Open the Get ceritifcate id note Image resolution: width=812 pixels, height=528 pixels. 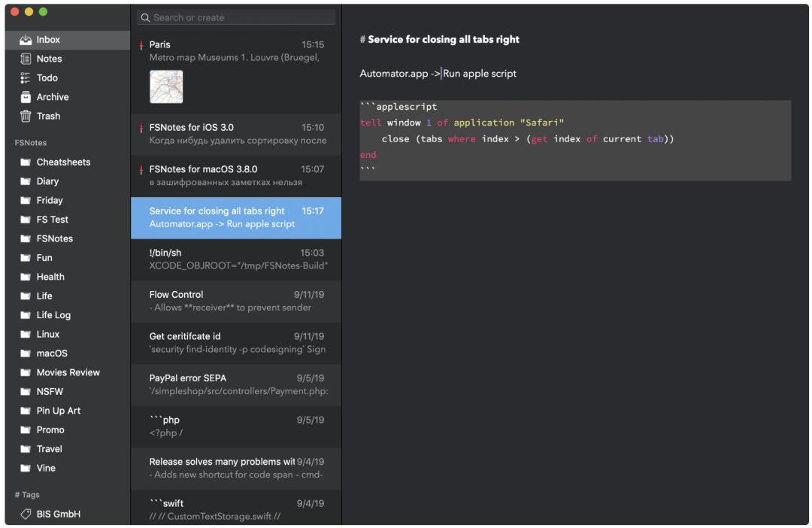236,344
